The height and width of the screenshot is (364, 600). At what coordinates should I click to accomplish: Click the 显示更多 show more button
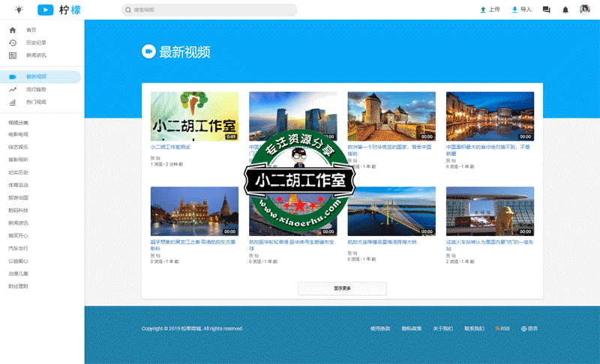(342, 288)
